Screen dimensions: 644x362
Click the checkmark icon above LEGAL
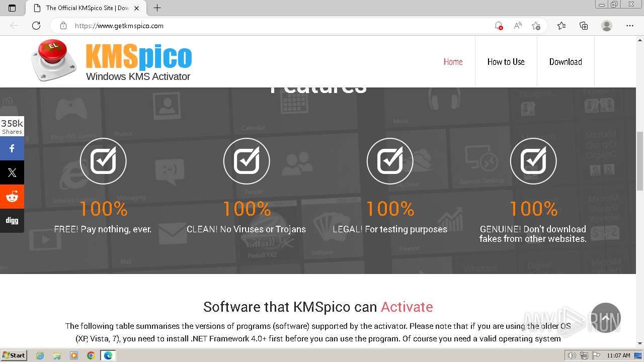coord(390,161)
